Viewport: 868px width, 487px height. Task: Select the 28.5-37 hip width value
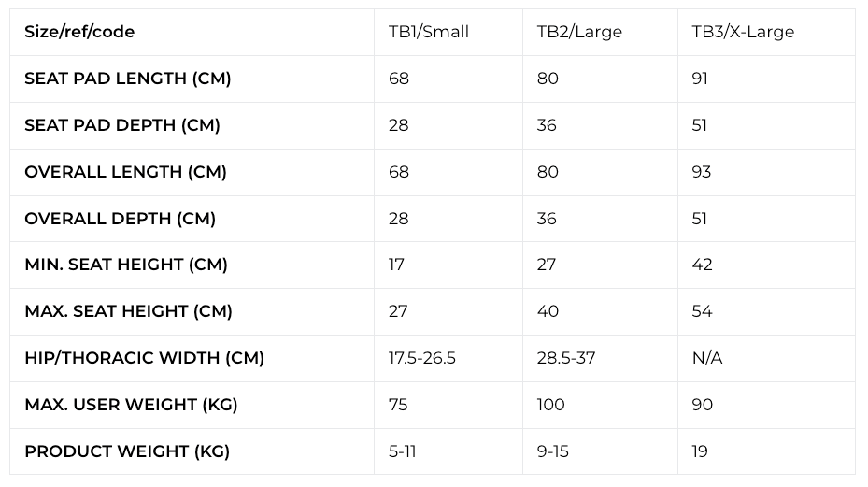(566, 358)
